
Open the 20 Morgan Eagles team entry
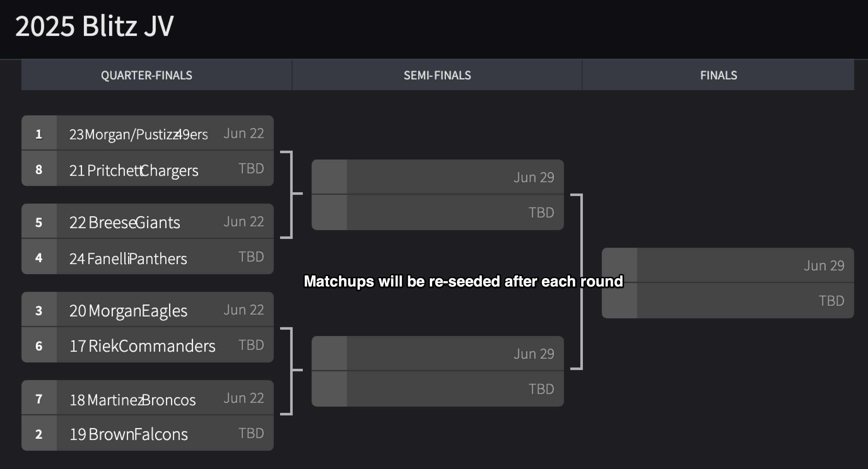pyautogui.click(x=128, y=310)
